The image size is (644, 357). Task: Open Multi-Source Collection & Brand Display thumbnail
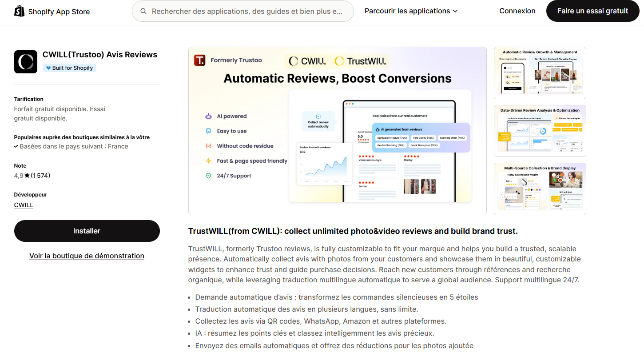pyautogui.click(x=540, y=189)
